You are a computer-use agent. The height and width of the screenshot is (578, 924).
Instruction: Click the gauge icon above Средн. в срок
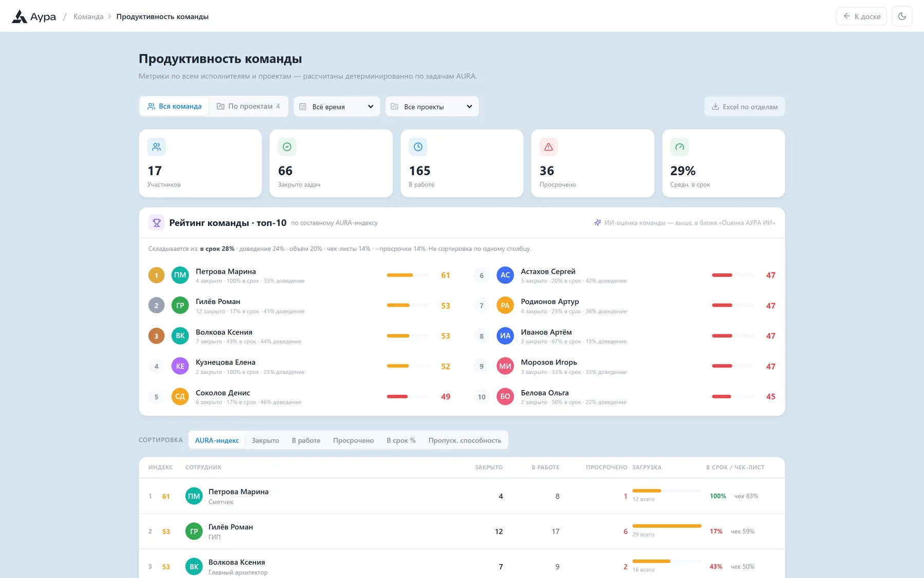click(x=680, y=147)
